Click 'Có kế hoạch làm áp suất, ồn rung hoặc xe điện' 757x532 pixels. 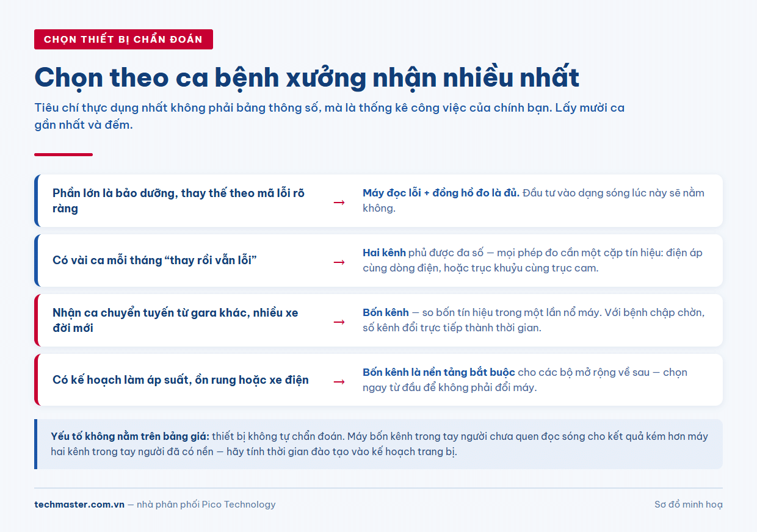tap(181, 380)
